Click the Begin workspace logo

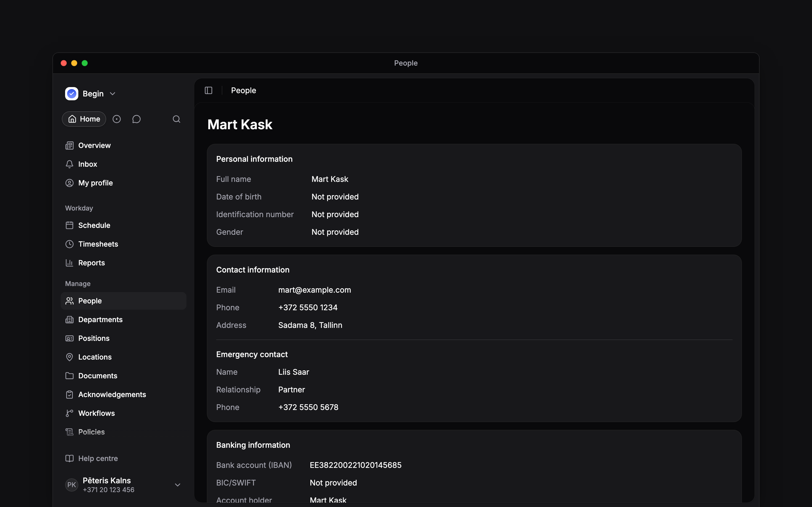(x=71, y=94)
